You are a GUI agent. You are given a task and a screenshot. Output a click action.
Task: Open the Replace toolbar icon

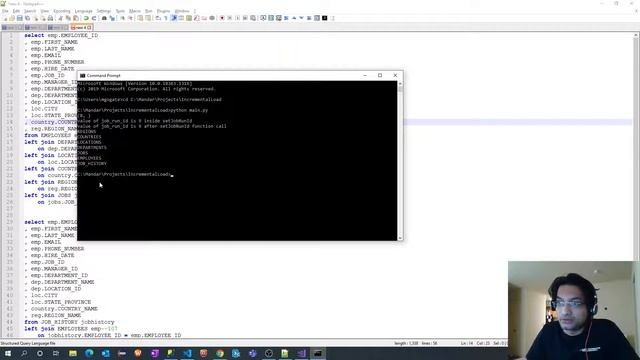(x=112, y=18)
